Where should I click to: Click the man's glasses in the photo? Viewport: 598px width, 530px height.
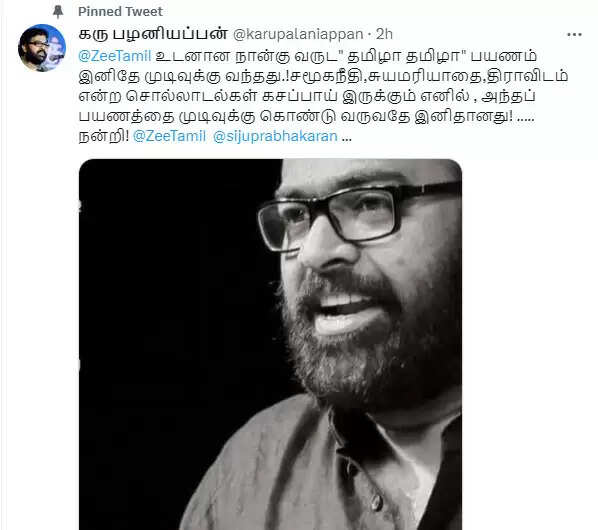coord(358,215)
